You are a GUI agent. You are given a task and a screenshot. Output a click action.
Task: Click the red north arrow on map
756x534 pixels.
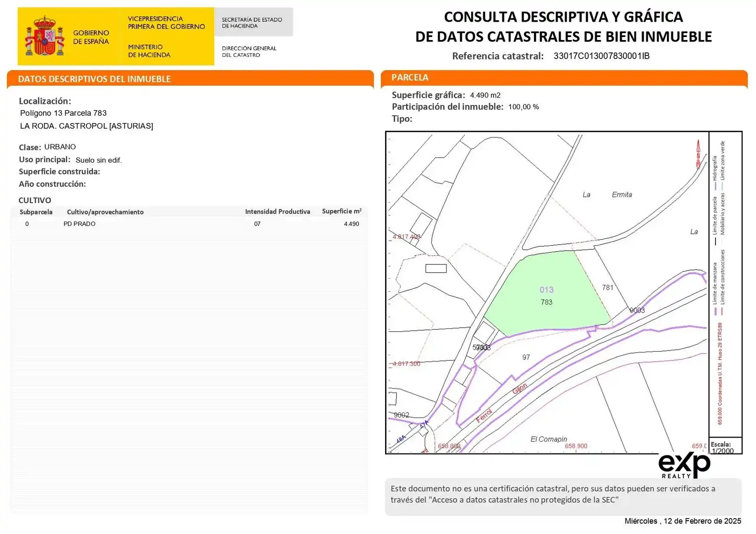[x=698, y=154]
